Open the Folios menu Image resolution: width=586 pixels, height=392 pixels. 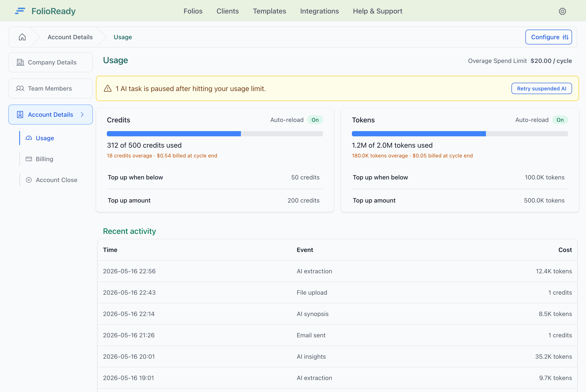(x=193, y=11)
